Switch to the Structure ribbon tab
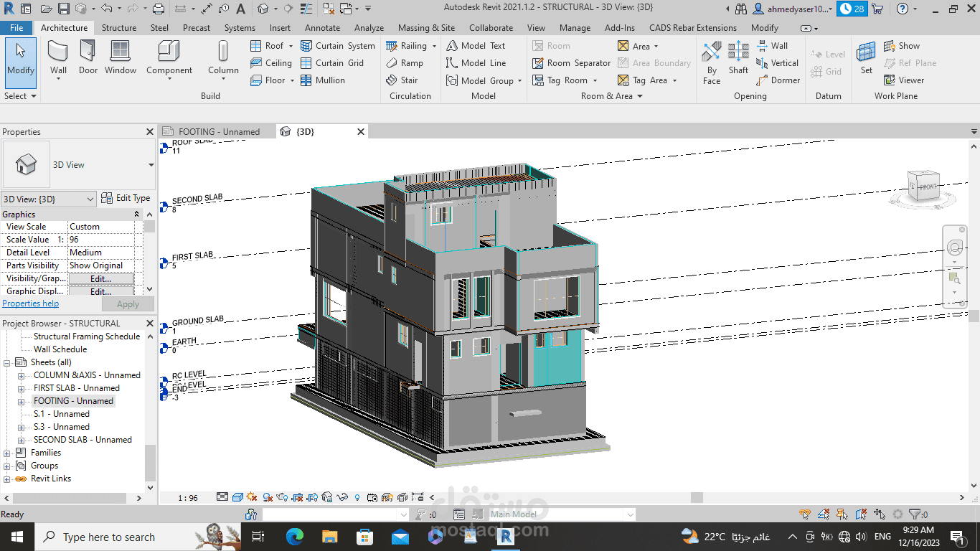Image resolution: width=980 pixels, height=551 pixels. coord(119,27)
